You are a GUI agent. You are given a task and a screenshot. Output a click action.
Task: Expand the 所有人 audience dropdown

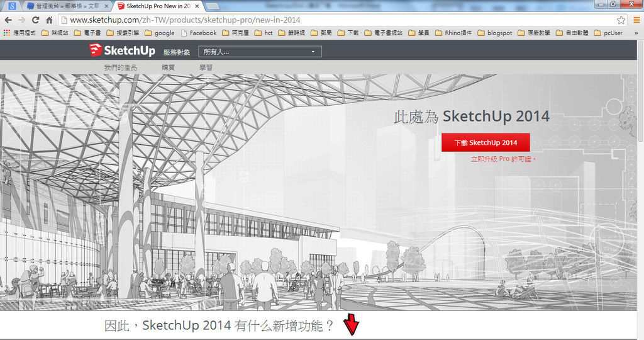[260, 52]
